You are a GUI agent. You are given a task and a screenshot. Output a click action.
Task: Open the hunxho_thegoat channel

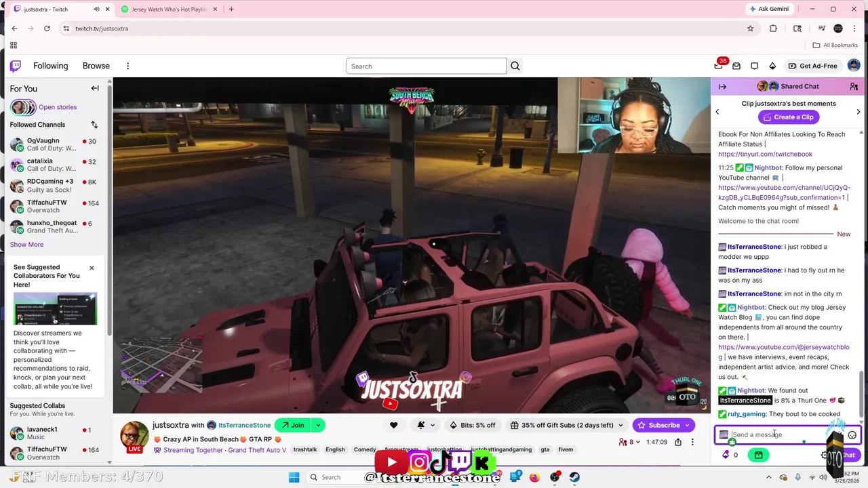pyautogui.click(x=54, y=227)
